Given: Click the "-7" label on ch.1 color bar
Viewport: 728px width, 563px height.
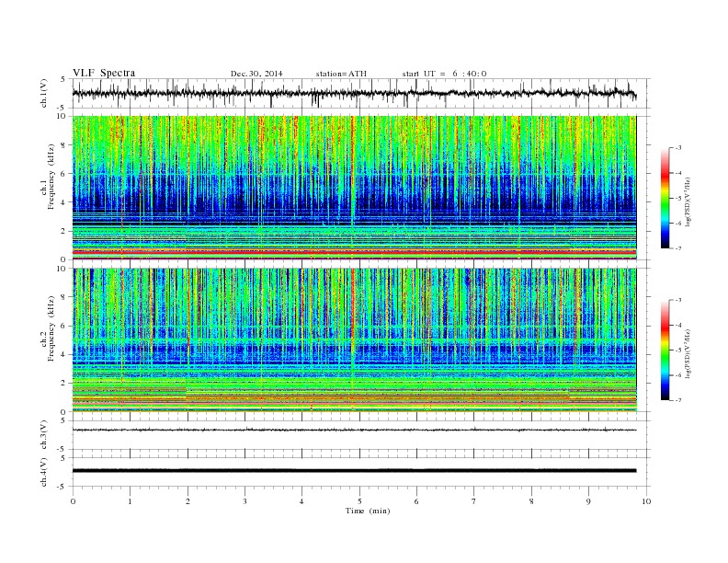Looking at the screenshot, I should (678, 248).
